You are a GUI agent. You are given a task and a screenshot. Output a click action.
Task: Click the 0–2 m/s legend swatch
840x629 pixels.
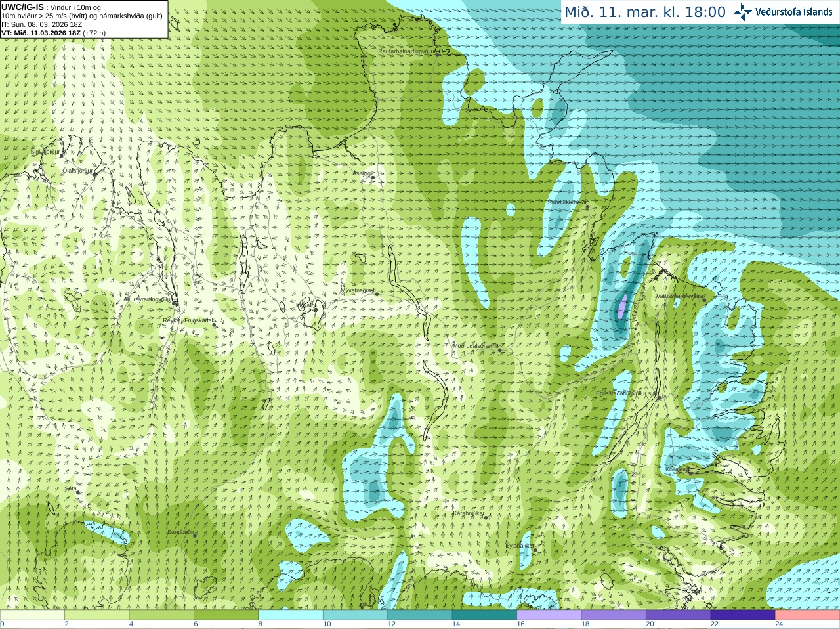[33, 615]
